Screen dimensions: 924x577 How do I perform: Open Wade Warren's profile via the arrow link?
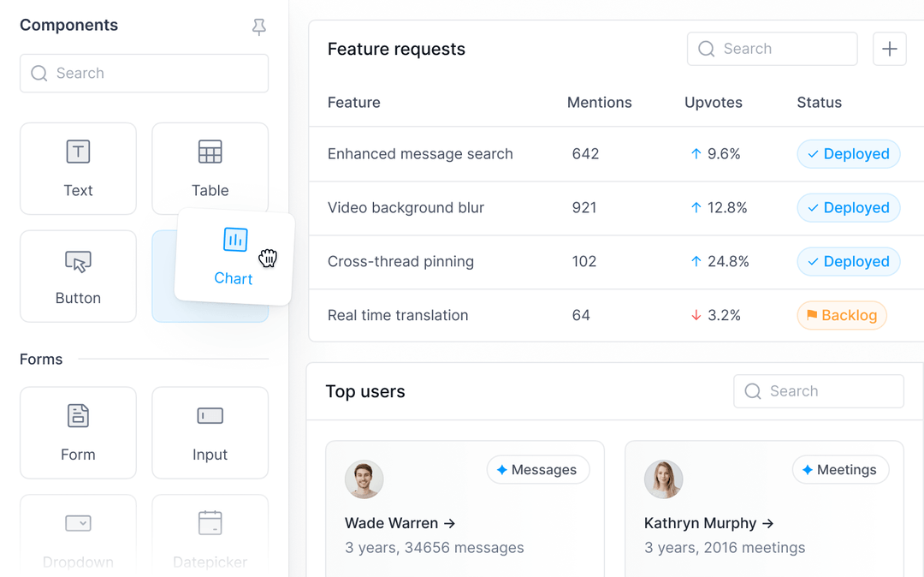[449, 523]
